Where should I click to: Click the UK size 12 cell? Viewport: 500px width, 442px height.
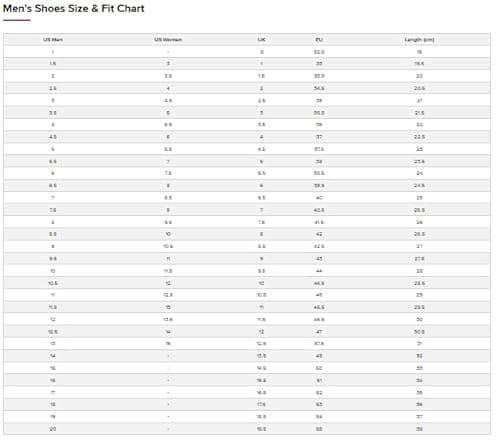tap(261, 332)
